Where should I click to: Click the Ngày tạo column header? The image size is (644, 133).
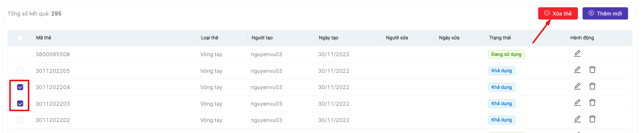click(x=328, y=38)
